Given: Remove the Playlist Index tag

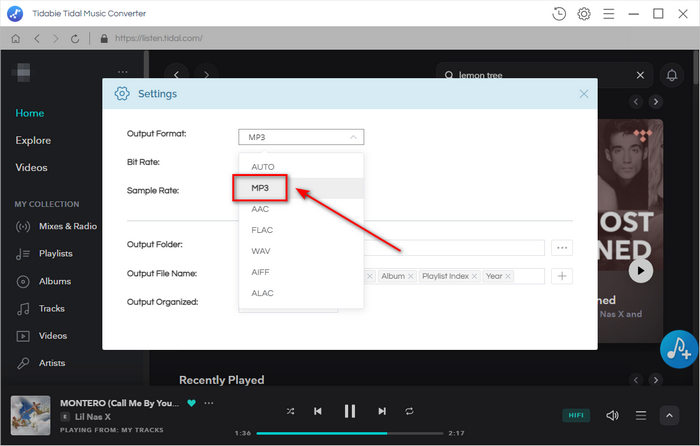Looking at the screenshot, I should point(475,276).
